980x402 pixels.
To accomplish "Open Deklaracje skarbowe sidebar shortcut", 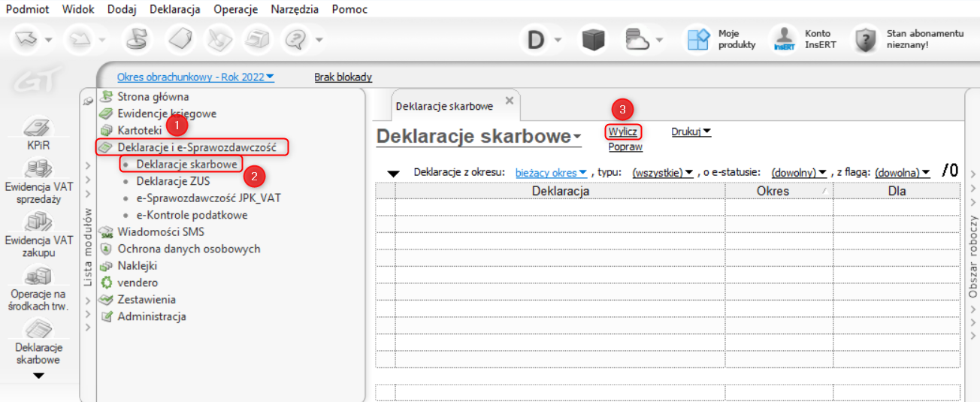I will (x=38, y=341).
